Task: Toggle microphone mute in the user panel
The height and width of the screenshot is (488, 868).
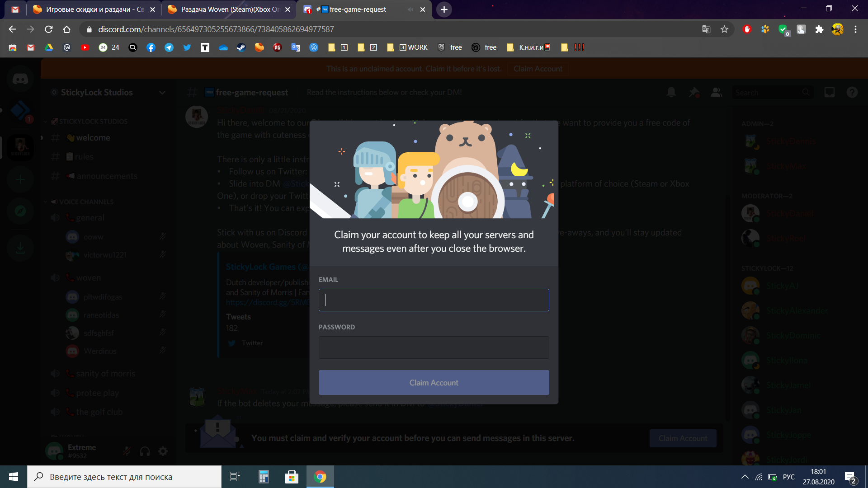Action: click(x=127, y=451)
